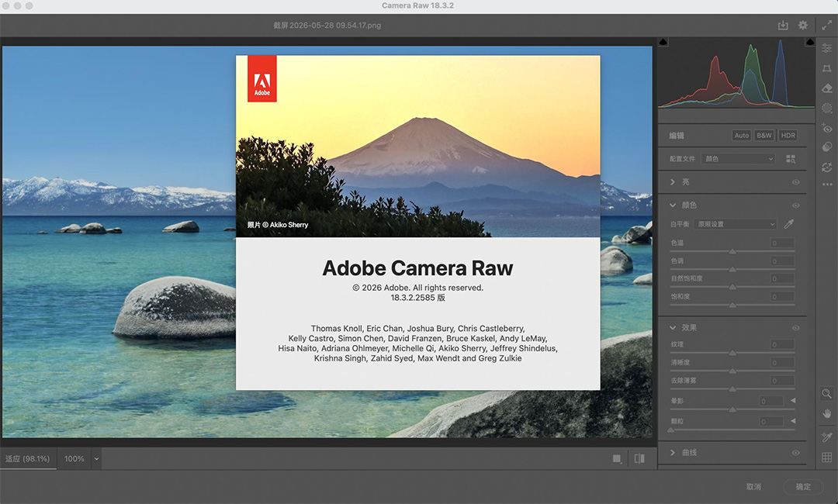Toggle the grid overlay icon
This screenshot has width=838, height=504.
pyautogui.click(x=827, y=457)
